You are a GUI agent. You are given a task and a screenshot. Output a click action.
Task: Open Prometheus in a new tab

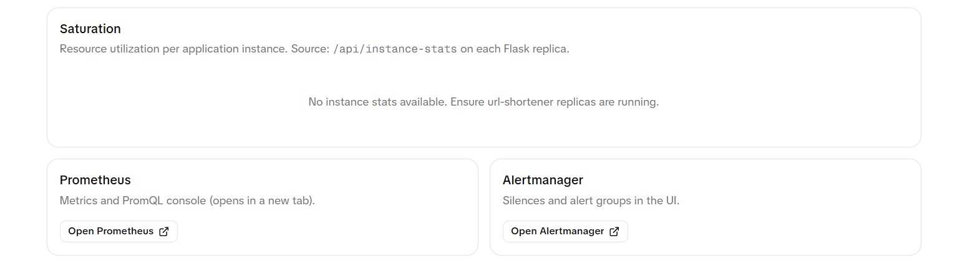click(x=119, y=231)
